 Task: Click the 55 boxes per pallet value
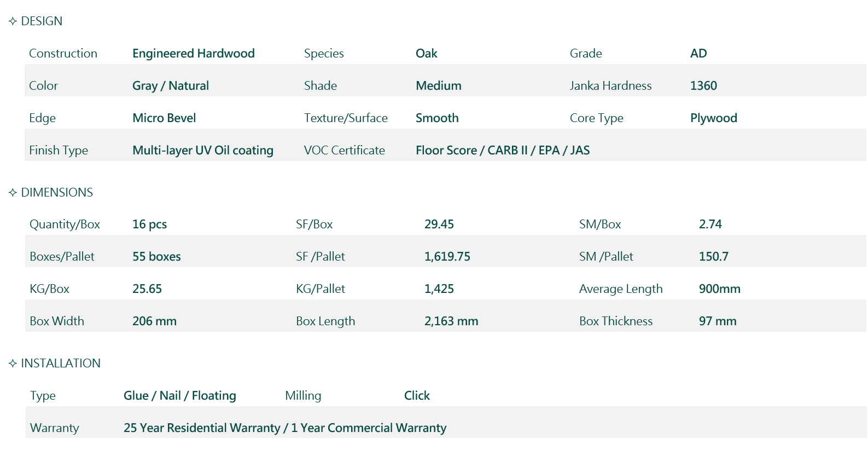point(156,257)
